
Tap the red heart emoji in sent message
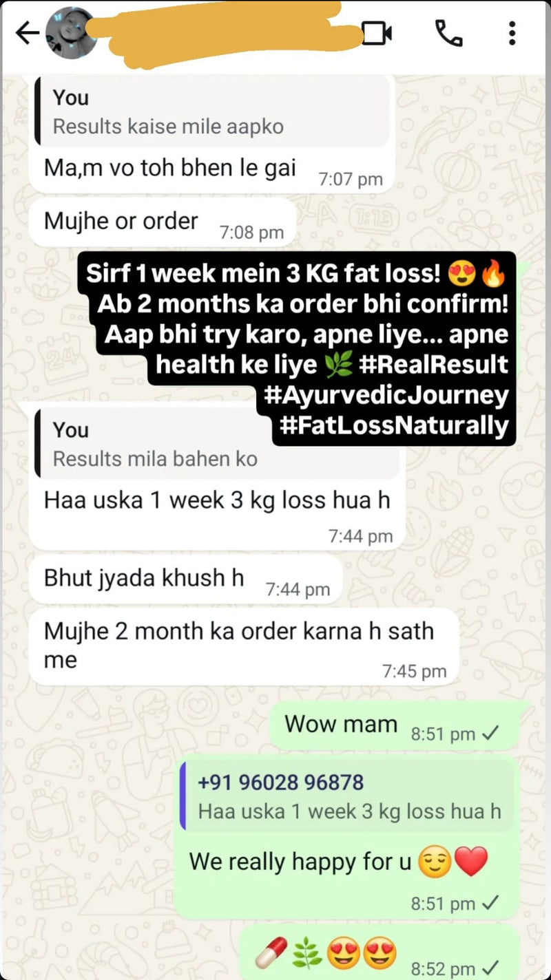pos(471,862)
